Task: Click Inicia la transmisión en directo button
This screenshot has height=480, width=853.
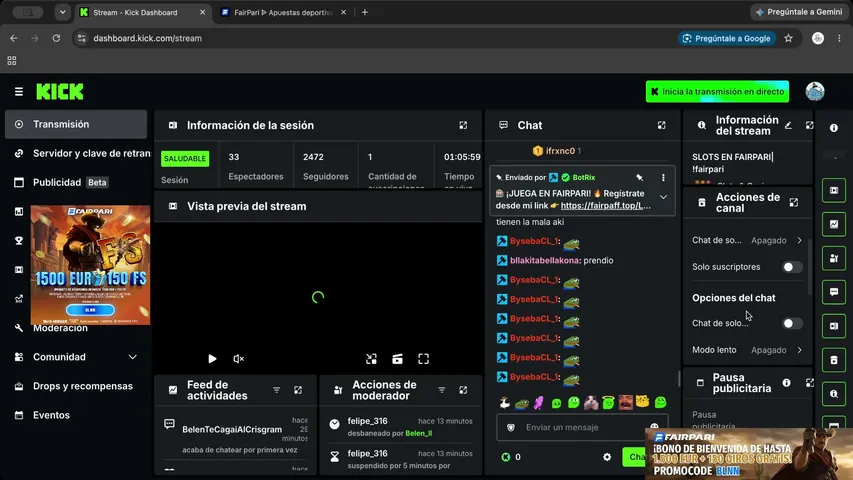Action: (x=717, y=91)
